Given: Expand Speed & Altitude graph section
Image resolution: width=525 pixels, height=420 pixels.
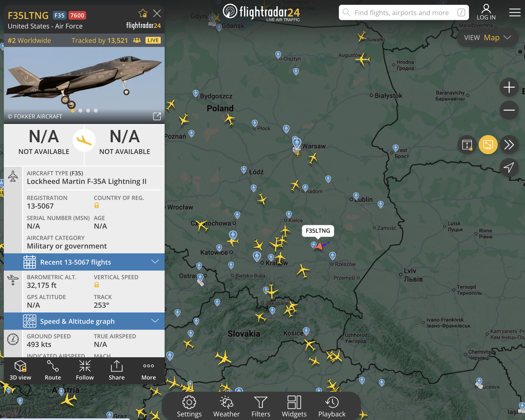Looking at the screenshot, I should coord(84,321).
